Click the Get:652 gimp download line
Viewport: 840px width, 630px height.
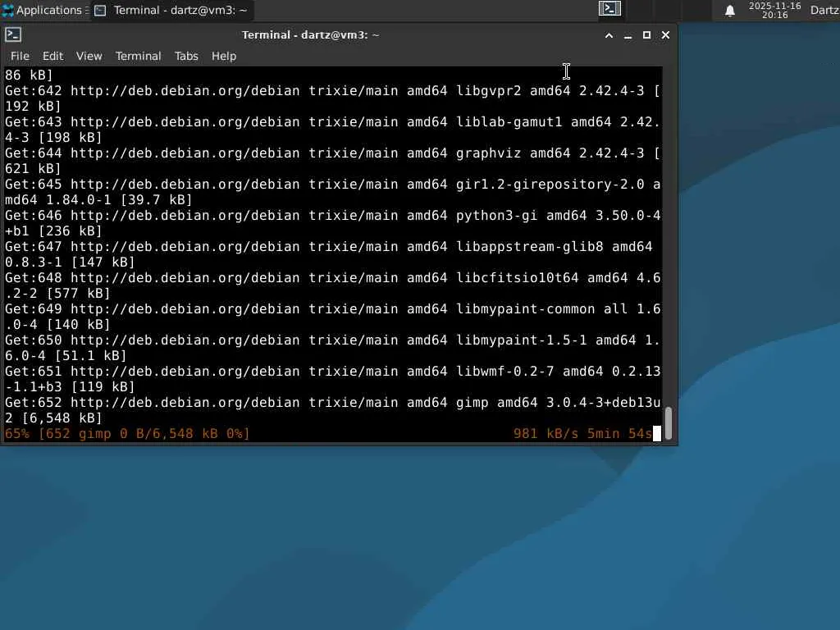[333, 410]
